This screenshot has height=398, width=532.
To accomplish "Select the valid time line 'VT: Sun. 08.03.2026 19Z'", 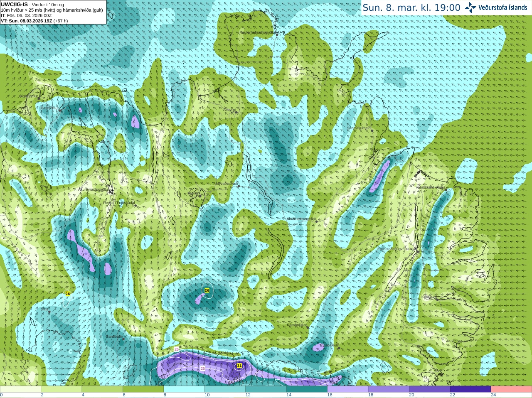I will click(x=34, y=21).
